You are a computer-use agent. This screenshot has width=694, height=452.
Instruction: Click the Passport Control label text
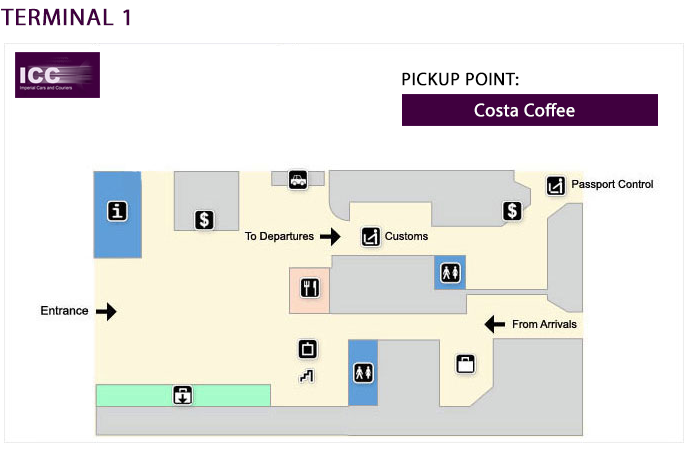612,184
